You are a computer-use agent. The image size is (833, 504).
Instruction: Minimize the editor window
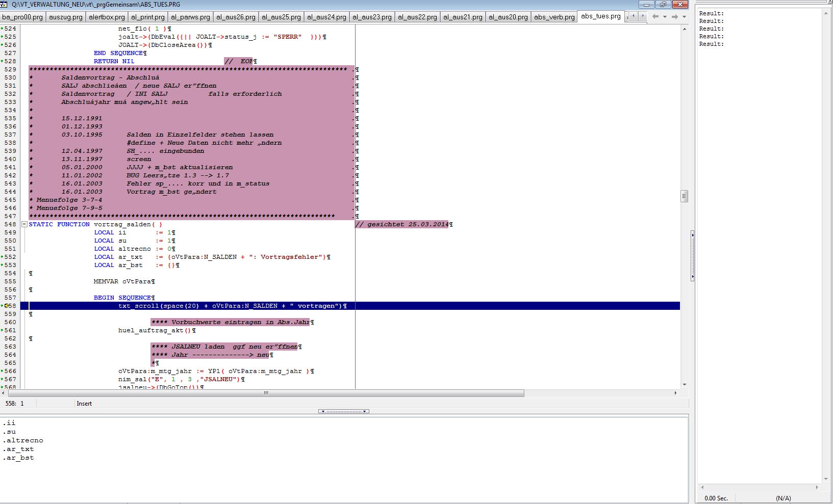click(x=646, y=5)
